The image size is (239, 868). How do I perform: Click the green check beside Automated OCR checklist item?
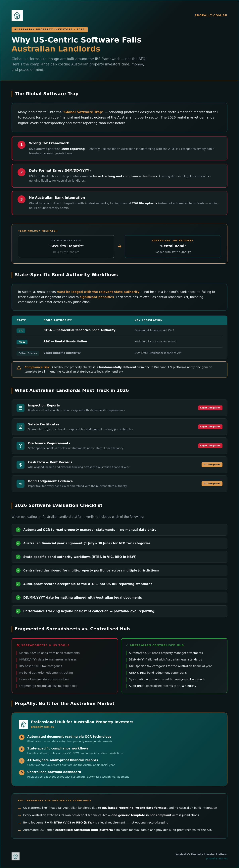pyautogui.click(x=18, y=530)
